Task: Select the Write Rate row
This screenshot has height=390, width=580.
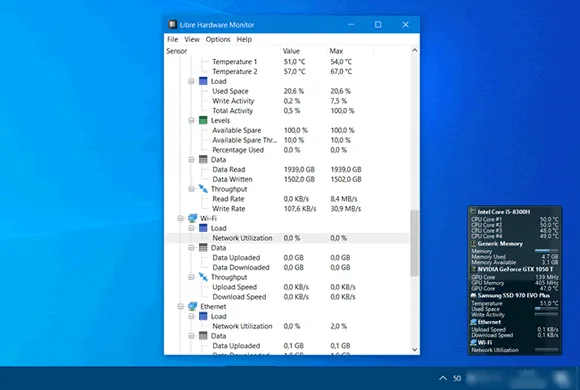Action: (287, 209)
